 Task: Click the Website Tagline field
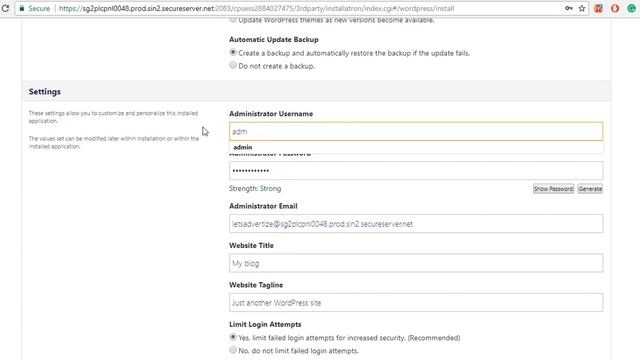pyautogui.click(x=416, y=303)
